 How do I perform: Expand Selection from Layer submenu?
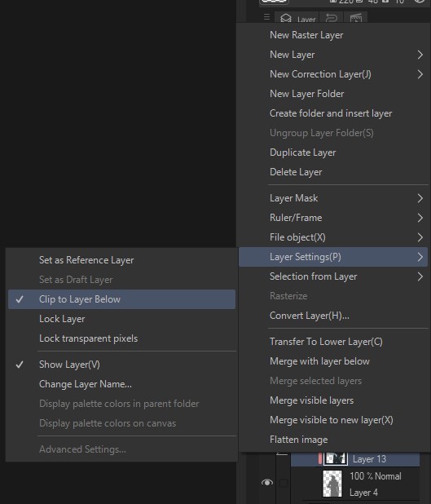tap(333, 276)
